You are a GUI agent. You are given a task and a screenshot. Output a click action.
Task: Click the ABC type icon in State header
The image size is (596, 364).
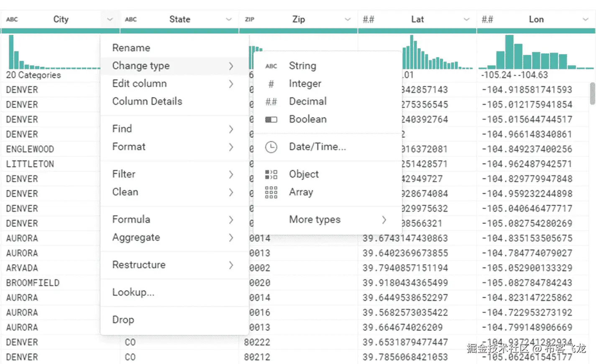point(131,19)
